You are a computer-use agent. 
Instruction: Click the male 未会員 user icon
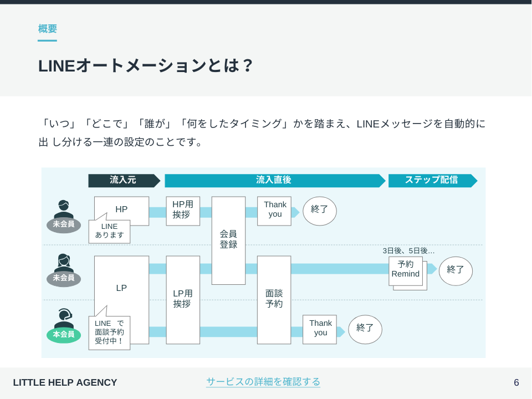pos(64,209)
